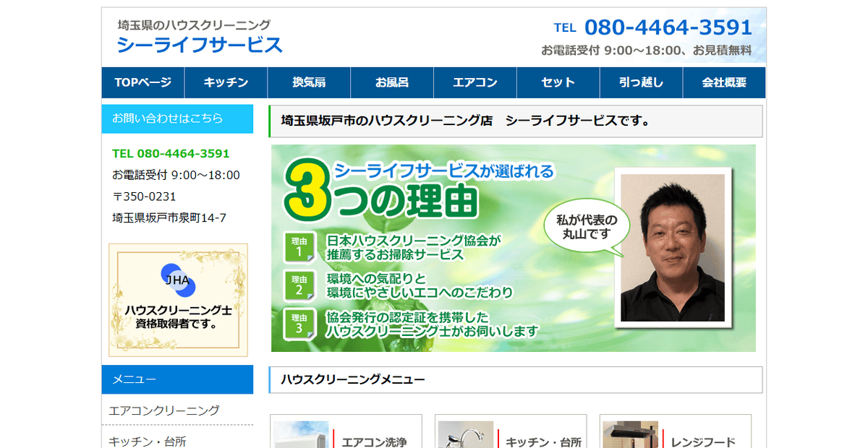Open the 引っ越し navigation page
Image resolution: width=868 pixels, height=448 pixels.
[x=641, y=82]
